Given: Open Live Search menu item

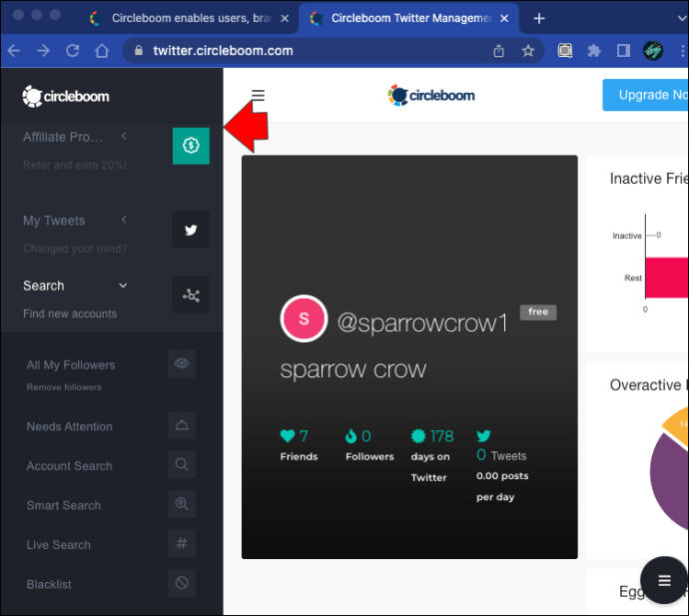Looking at the screenshot, I should click(x=59, y=545).
